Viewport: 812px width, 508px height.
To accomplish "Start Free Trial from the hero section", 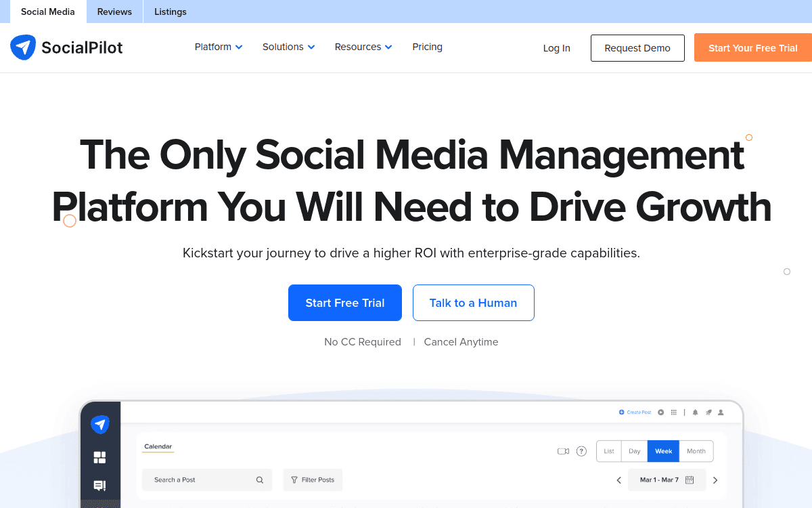I will point(344,303).
